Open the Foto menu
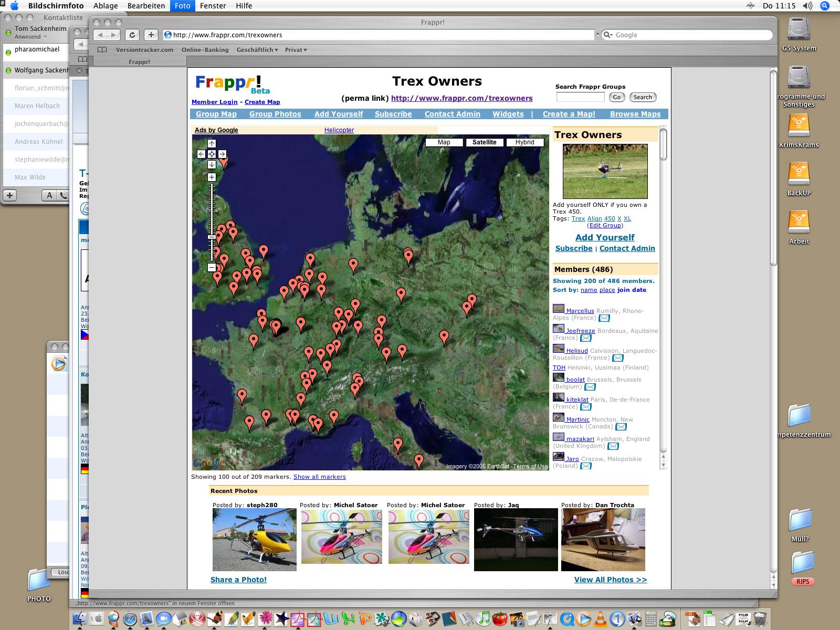The image size is (840, 630). tap(183, 6)
